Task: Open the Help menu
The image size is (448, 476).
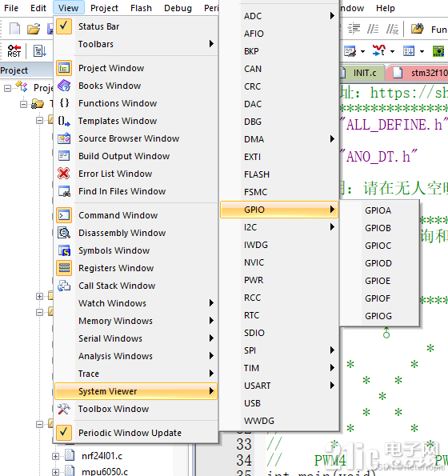Action: pyautogui.click(x=385, y=8)
